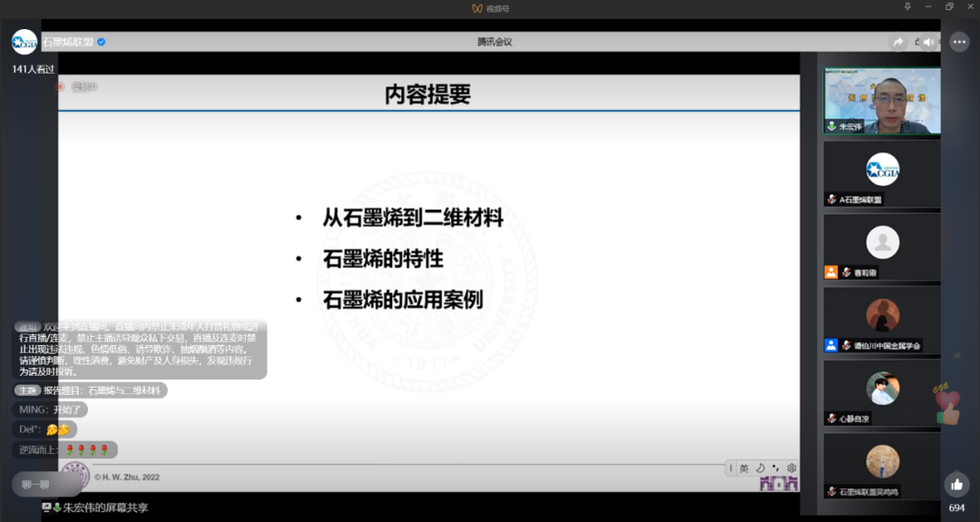This screenshot has height=522, width=980.
Task: Click the CGIA avatar in the A石墨烯联盟 tile
Action: [x=882, y=170]
